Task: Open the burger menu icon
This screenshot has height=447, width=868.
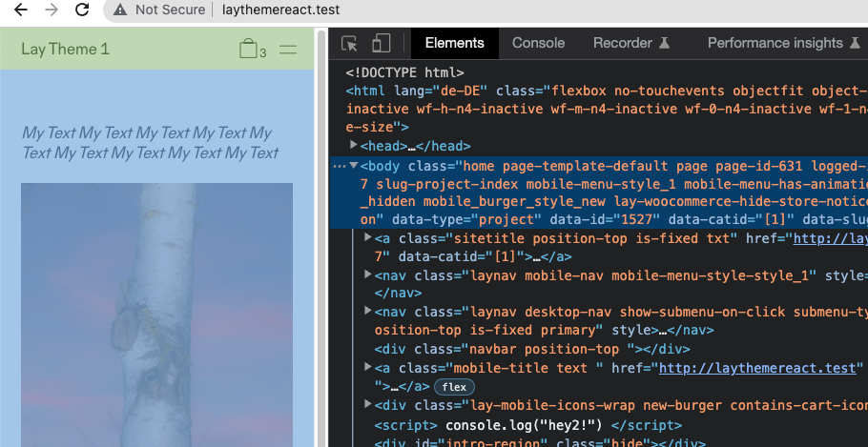Action: (288, 49)
